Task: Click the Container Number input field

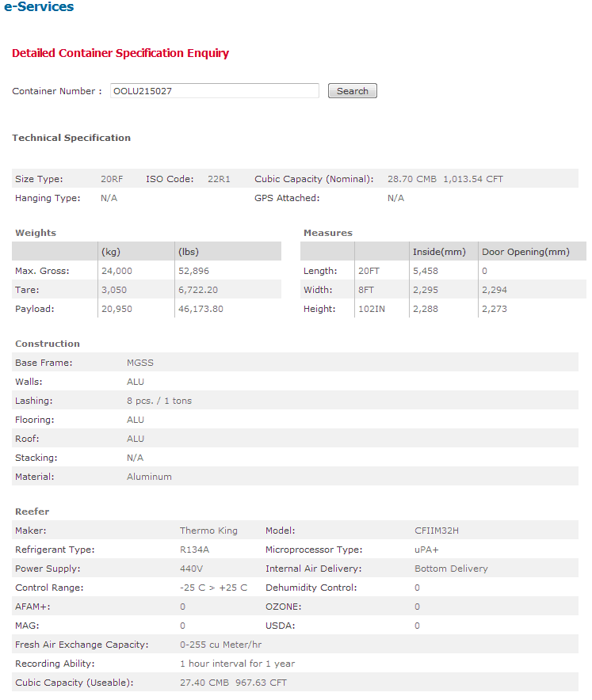Action: 214,91
